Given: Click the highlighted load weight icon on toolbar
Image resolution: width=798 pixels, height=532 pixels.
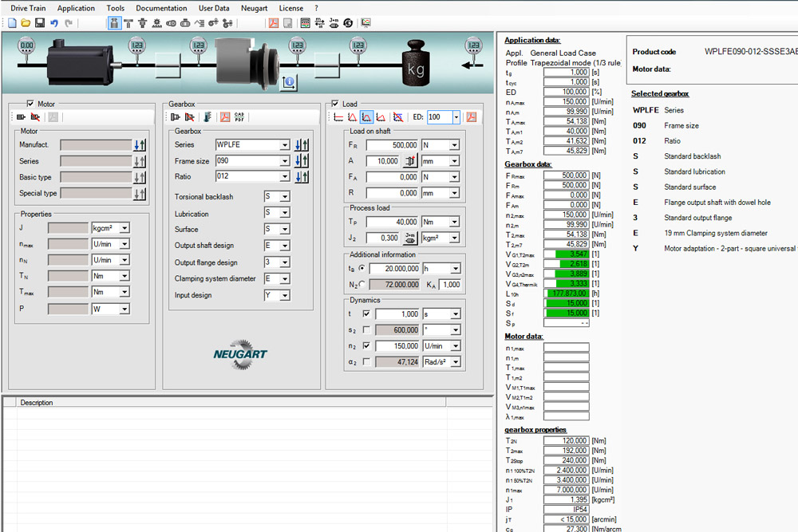Looking at the screenshot, I should click(115, 22).
